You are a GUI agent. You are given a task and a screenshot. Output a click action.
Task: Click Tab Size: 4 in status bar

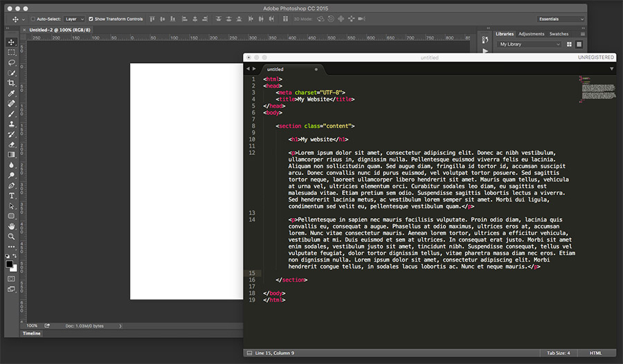coord(558,353)
